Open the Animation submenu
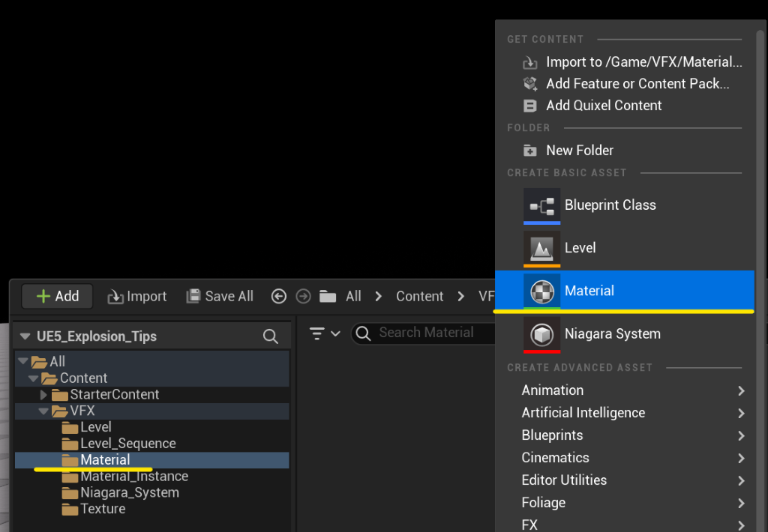 625,390
